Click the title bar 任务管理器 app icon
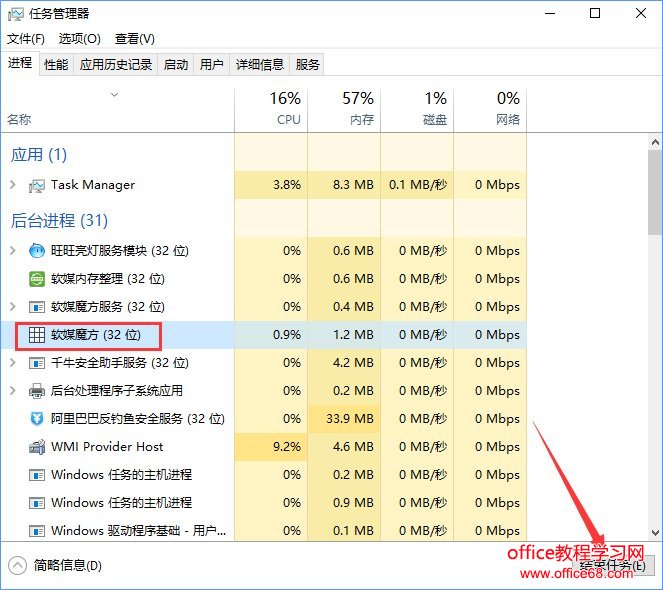Viewport: 663px width, 590px height. click(16, 14)
